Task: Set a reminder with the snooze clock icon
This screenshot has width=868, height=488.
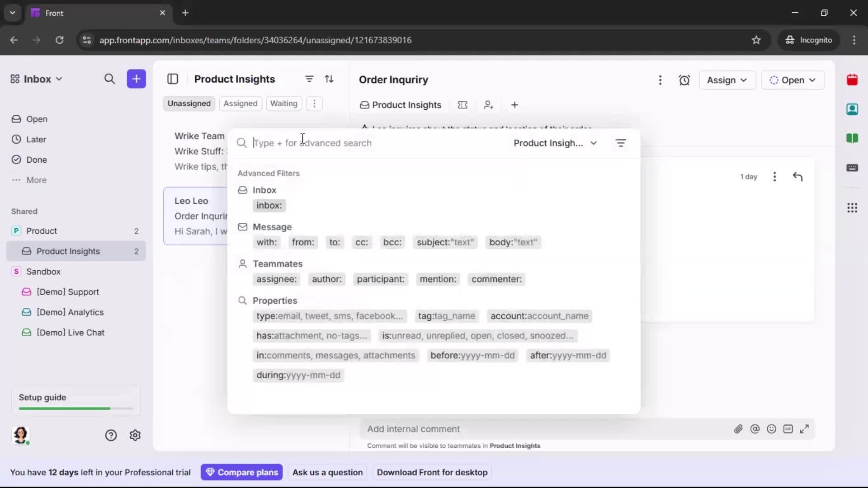Action: click(x=684, y=80)
